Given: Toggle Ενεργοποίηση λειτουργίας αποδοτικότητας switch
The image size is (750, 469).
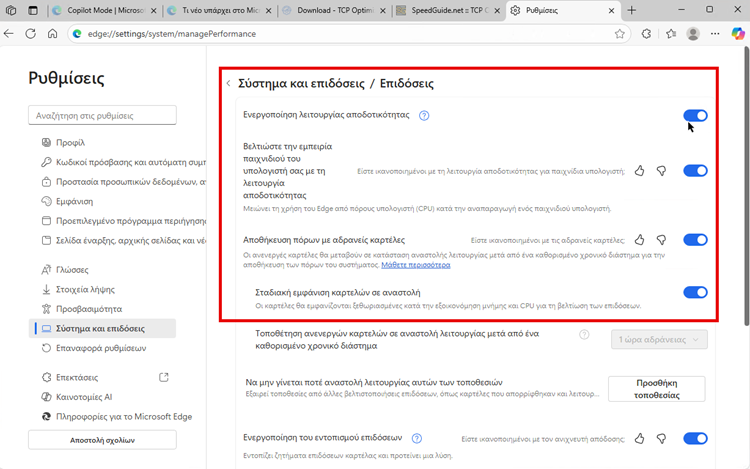Looking at the screenshot, I should [x=695, y=116].
